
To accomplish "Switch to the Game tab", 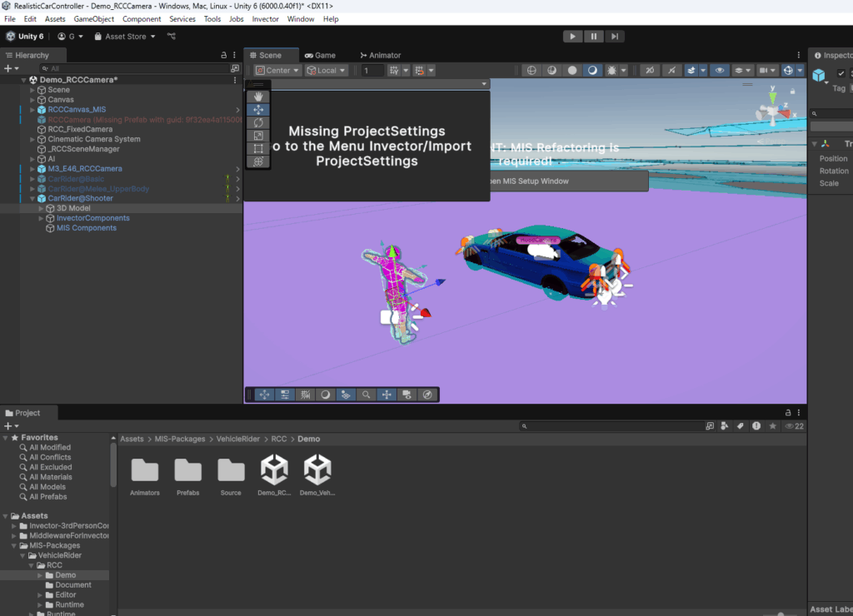I will (x=320, y=55).
